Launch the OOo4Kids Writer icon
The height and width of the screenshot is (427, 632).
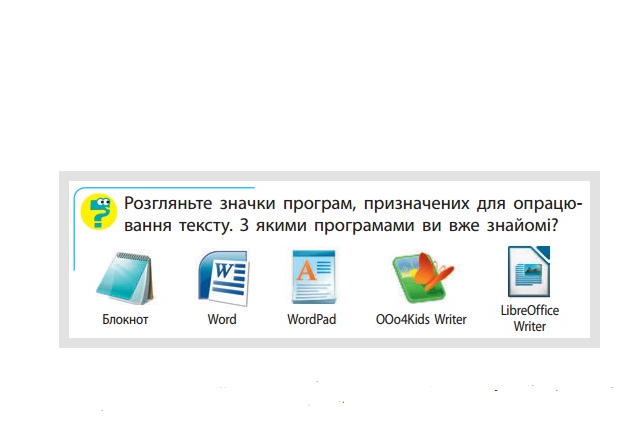click(x=418, y=278)
